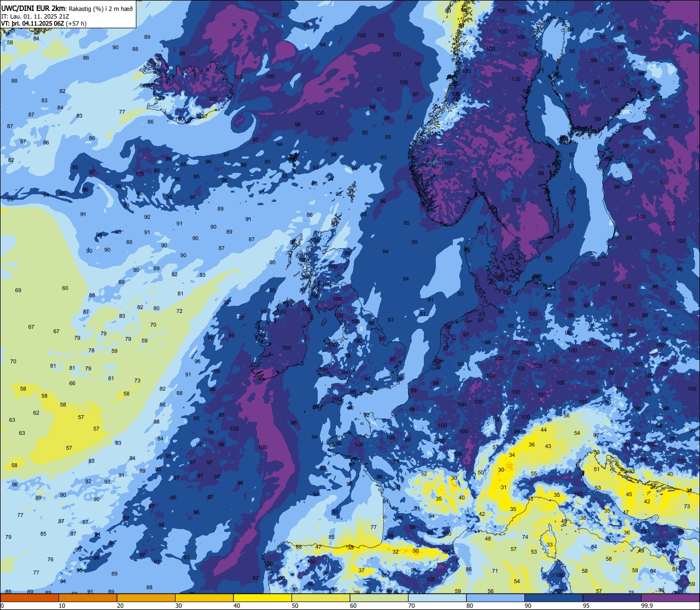The image size is (700, 610).
Task: Click the map value '69' over the Atlantic
Action: [18, 290]
